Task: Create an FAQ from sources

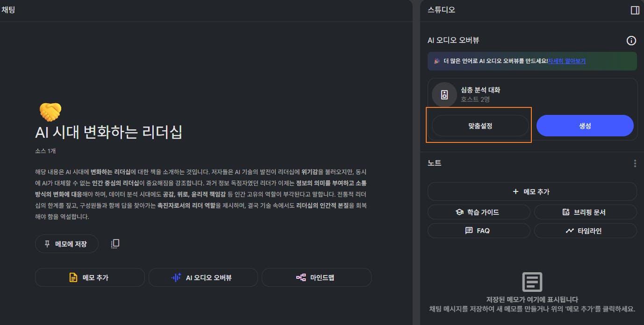Action: (479, 231)
